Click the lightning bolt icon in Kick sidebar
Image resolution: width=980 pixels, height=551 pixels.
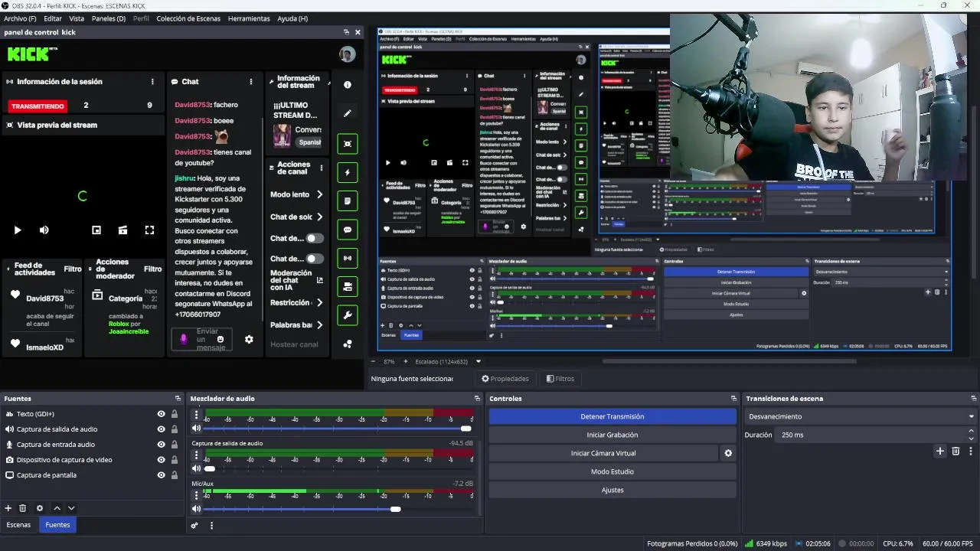pos(348,172)
